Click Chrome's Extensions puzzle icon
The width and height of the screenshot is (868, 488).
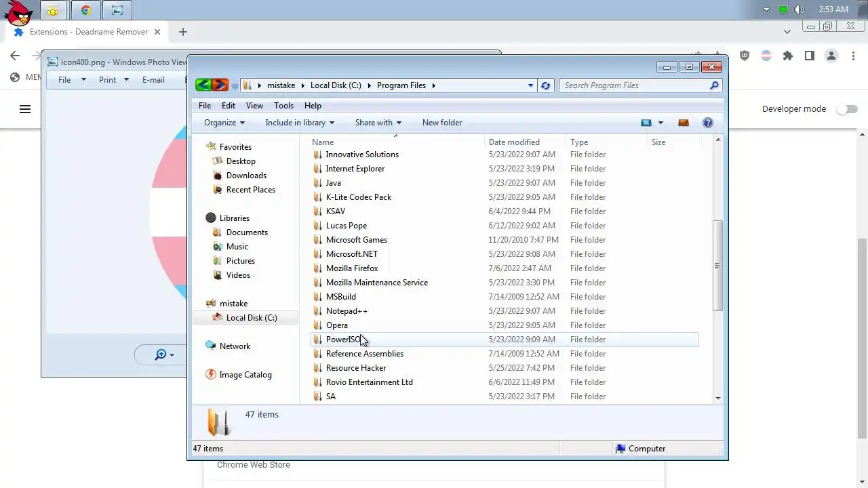click(788, 56)
